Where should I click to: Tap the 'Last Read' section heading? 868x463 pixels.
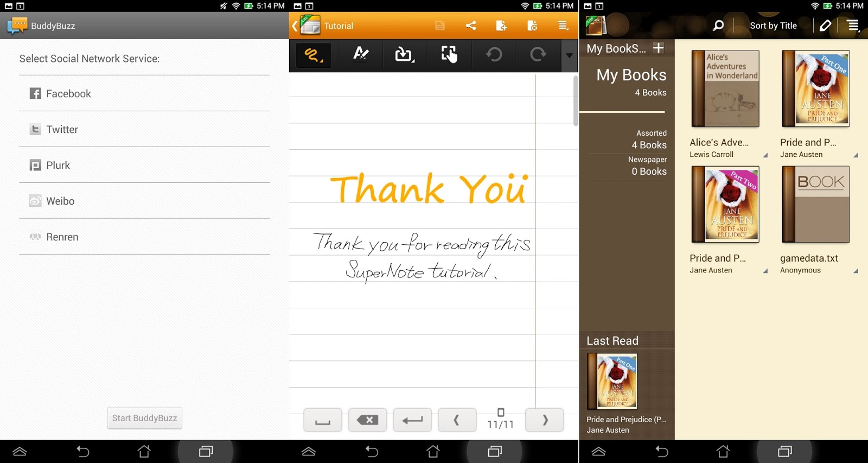coord(612,341)
